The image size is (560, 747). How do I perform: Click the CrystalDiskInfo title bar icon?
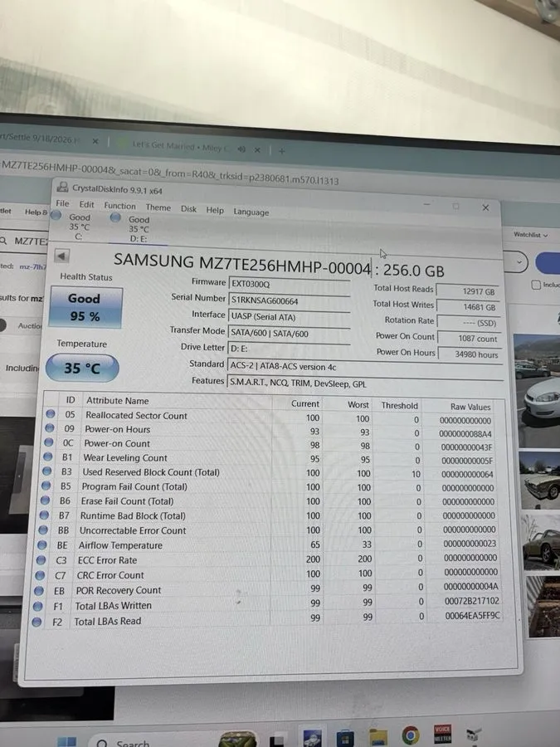(x=62, y=187)
